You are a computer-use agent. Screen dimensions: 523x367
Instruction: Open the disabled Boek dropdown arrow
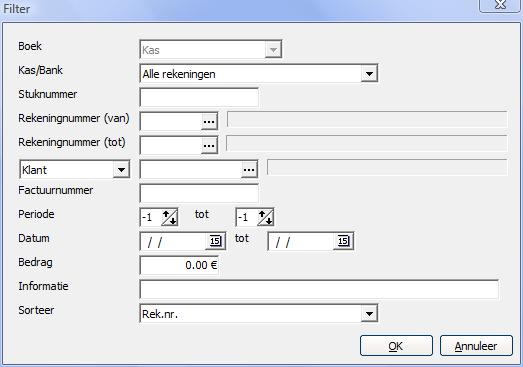(273, 50)
